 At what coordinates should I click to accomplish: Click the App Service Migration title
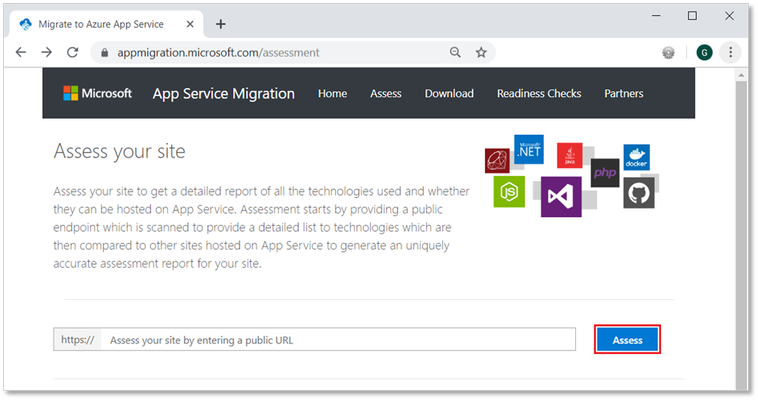[x=223, y=94]
